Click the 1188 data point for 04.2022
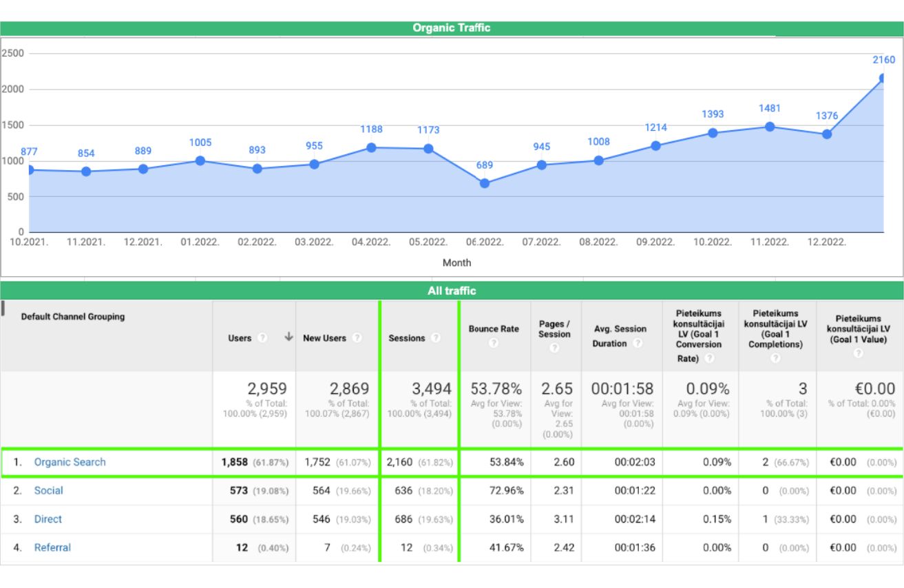904x588 pixels. coord(371,147)
